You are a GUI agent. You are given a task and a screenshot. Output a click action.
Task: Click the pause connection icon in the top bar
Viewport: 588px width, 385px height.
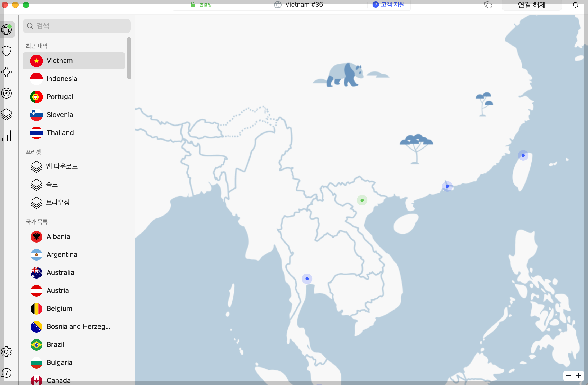tap(488, 5)
